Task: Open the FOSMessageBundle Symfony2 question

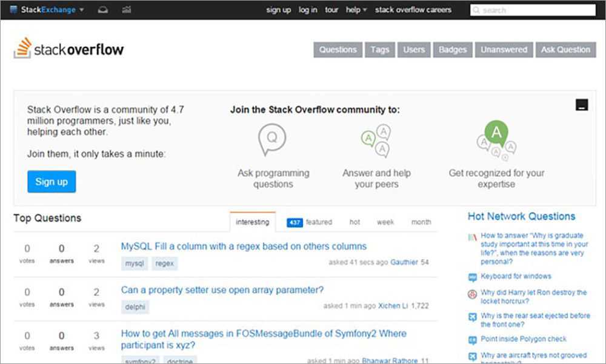Action: click(x=264, y=339)
